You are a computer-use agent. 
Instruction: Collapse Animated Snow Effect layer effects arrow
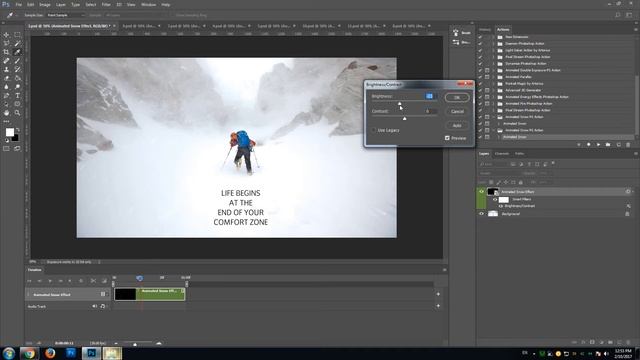(633, 191)
